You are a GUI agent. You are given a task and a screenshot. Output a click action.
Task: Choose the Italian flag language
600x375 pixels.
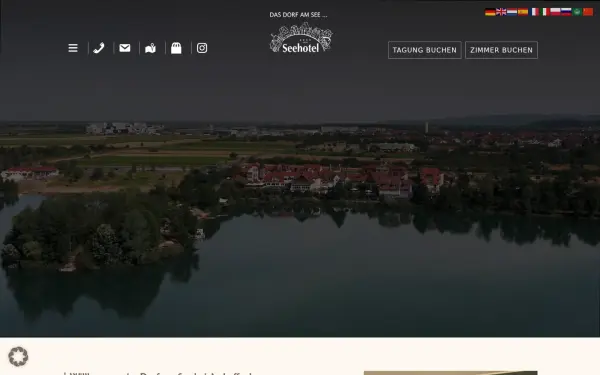545,12
